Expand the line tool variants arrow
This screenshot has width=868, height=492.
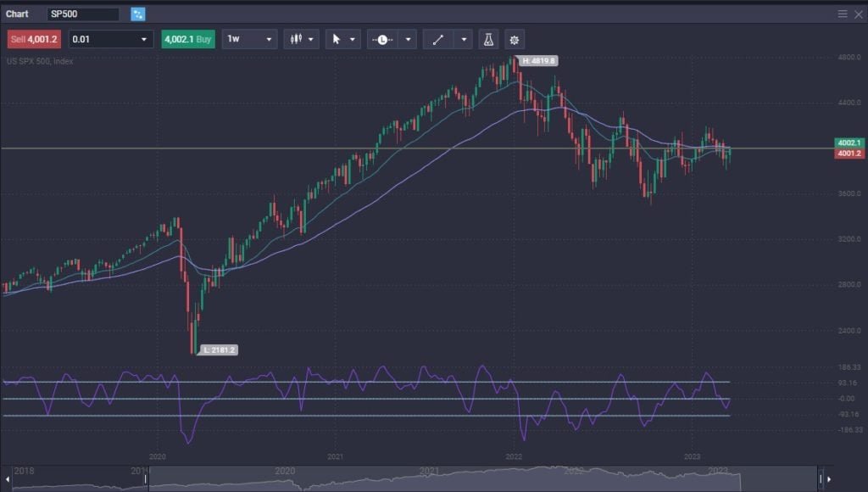[463, 38]
